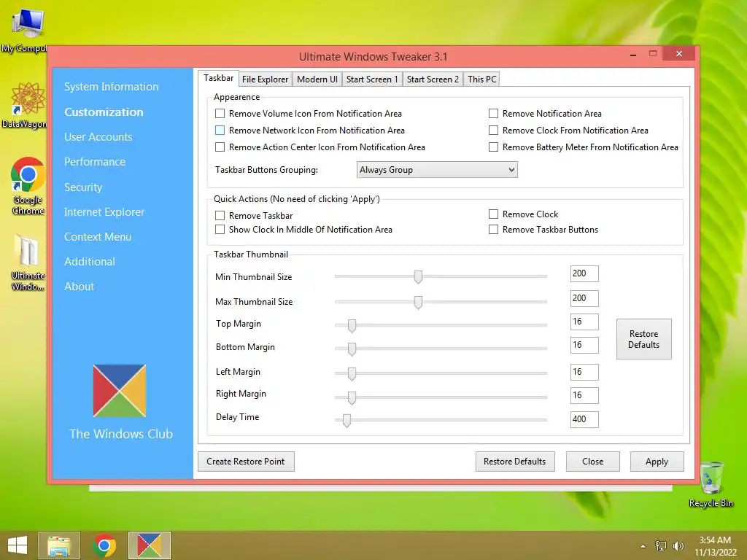Click the Min Thumbnail Size value field
Image resolution: width=747 pixels, height=560 pixels.
pos(584,274)
